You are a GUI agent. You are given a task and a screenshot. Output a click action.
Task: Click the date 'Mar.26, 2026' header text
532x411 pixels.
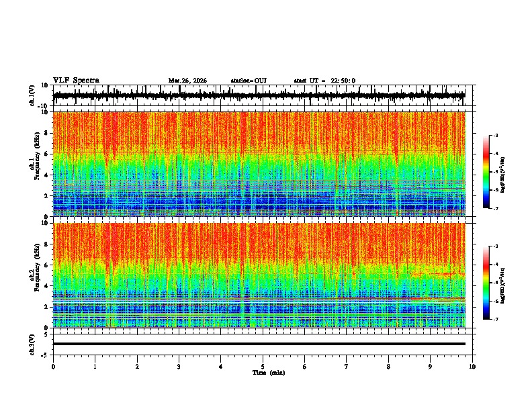pyautogui.click(x=187, y=81)
